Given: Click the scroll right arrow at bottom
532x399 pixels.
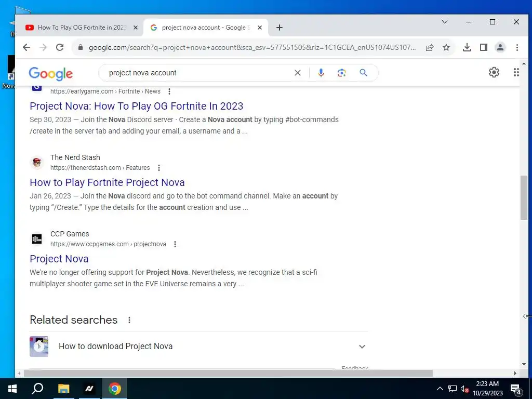Looking at the screenshot, I should [515, 373].
